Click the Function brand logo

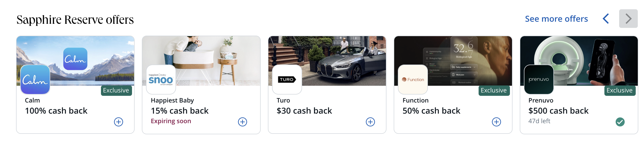tap(413, 80)
